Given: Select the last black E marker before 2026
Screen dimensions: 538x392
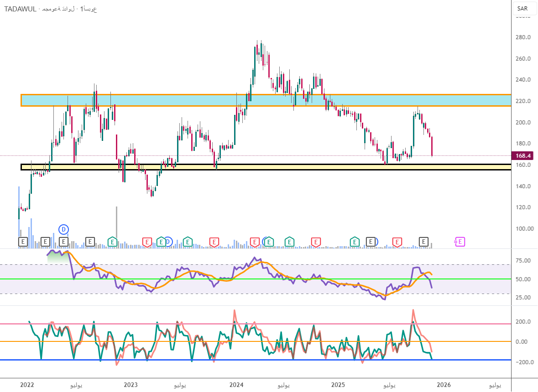Looking at the screenshot, I should [x=424, y=241].
